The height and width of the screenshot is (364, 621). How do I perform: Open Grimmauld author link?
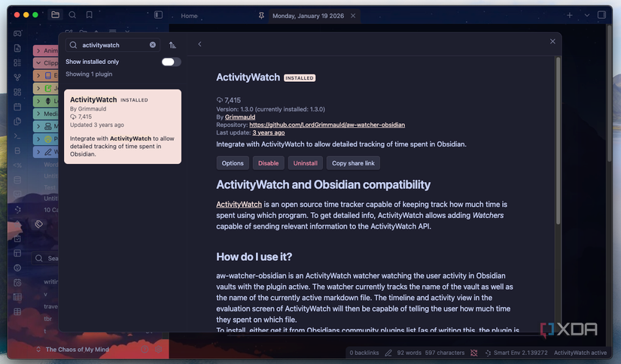tap(240, 117)
